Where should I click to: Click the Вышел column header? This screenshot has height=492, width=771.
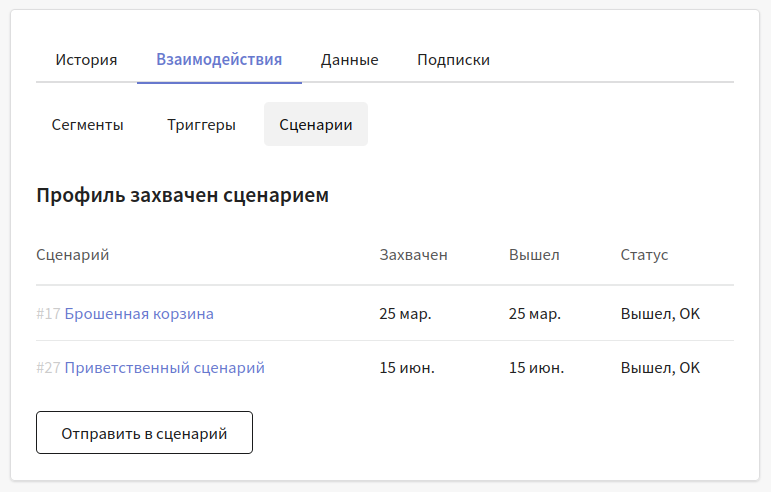tap(534, 255)
